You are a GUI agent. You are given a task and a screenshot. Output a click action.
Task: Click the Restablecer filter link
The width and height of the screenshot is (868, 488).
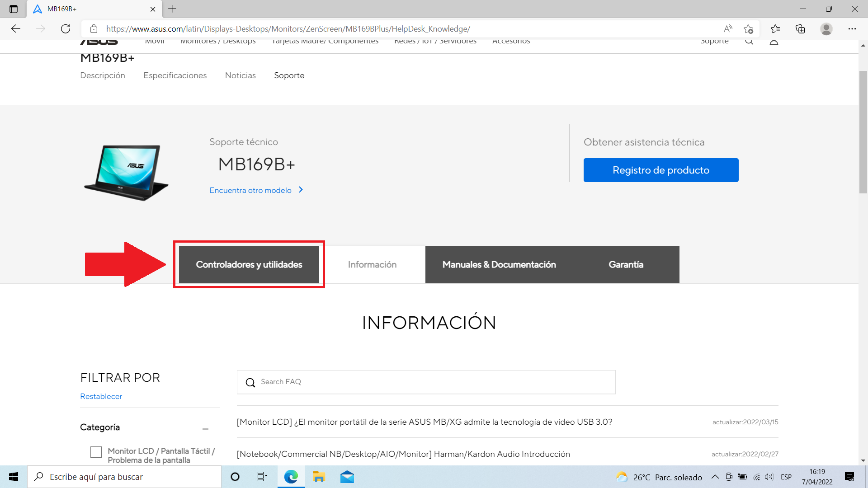101,396
